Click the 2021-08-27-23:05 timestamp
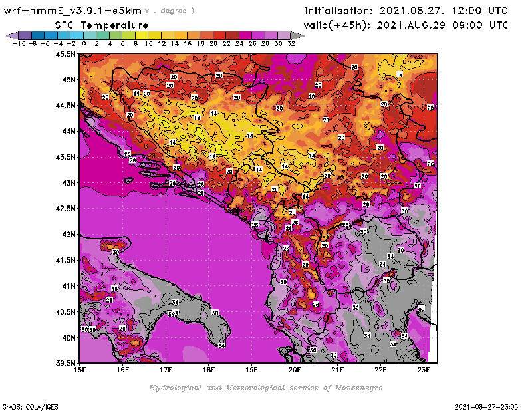The image size is (532, 411). coord(486,407)
